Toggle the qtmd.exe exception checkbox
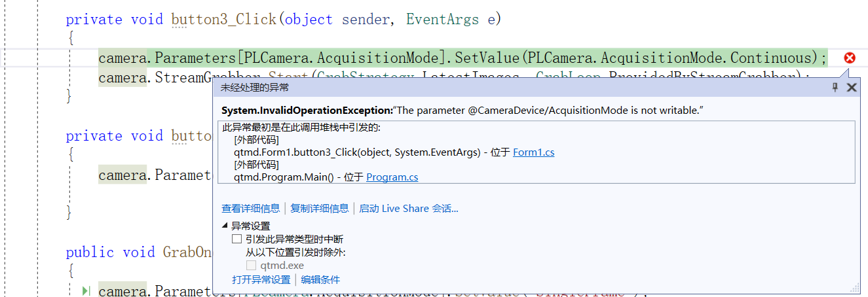 [x=251, y=266]
